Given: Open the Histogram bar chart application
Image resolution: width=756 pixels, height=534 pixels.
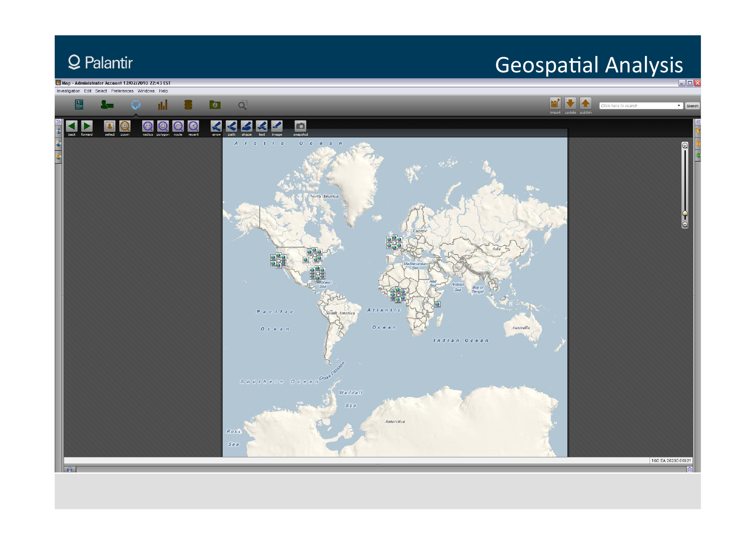Looking at the screenshot, I should [162, 105].
